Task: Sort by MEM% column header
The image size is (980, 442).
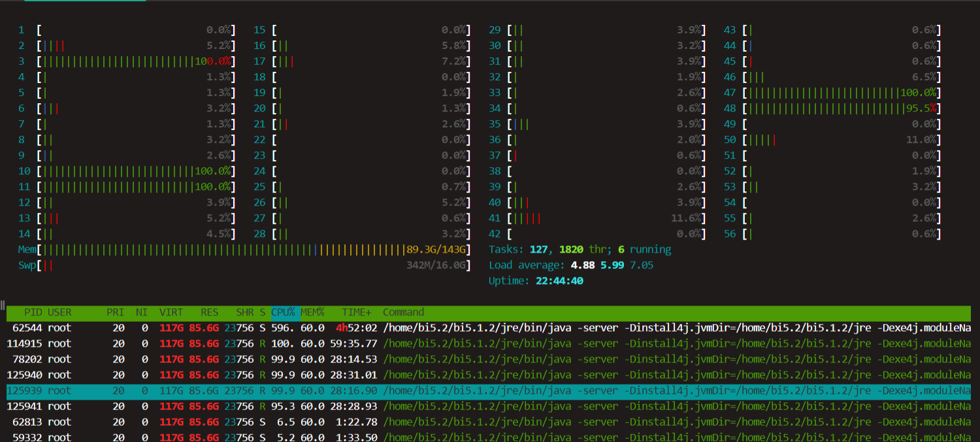Action: tap(312, 312)
